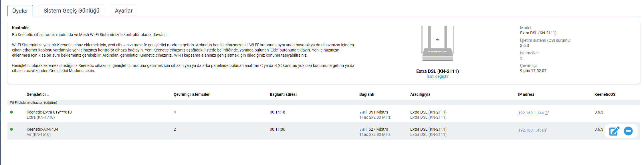The width and height of the screenshot is (644, 165).
Task: Click the IP adresi column header
Action: (526, 94)
